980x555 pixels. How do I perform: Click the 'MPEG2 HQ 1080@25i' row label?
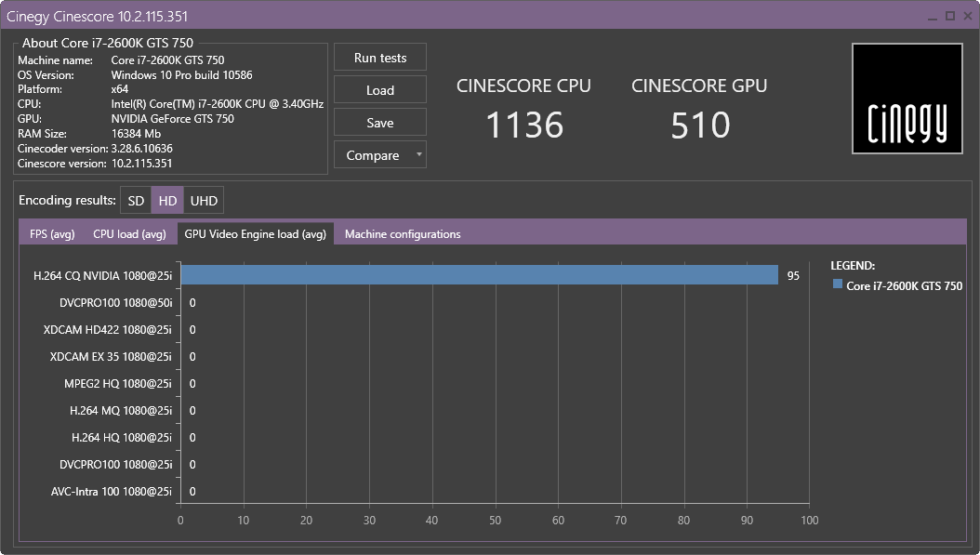[118, 383]
